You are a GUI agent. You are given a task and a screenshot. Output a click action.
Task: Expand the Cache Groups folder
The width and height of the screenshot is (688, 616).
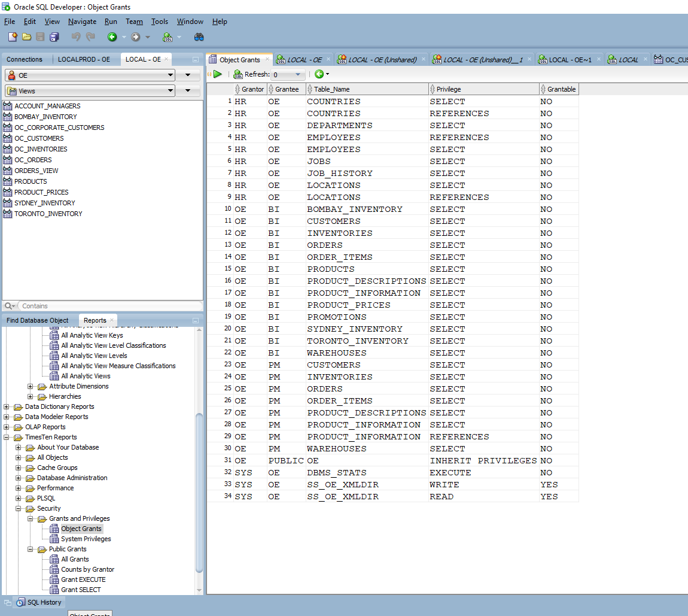[19, 468]
